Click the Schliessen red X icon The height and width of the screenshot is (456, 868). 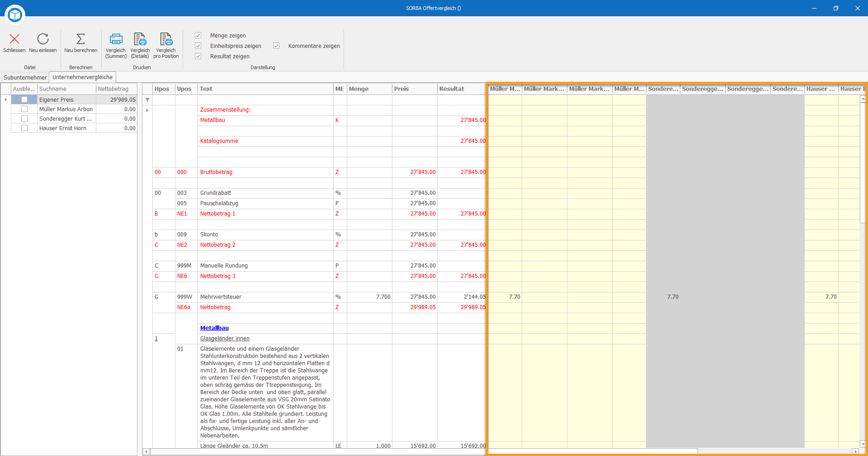click(x=14, y=39)
